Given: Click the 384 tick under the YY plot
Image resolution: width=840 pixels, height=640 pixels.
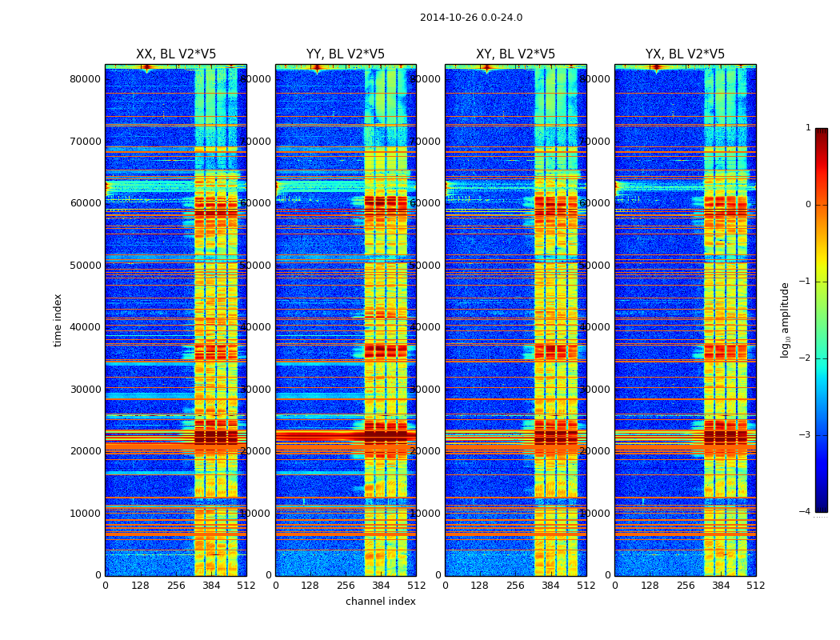Looking at the screenshot, I should pos(381,586).
